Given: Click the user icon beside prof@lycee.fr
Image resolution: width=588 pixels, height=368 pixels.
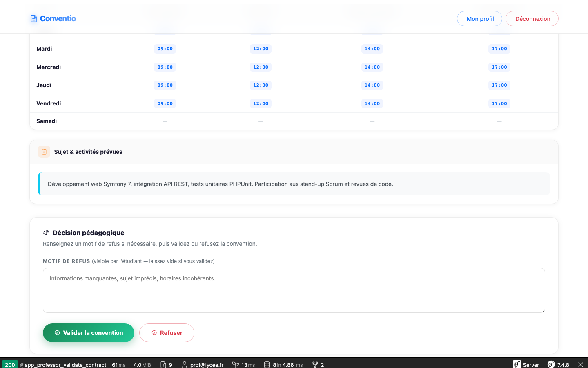Looking at the screenshot, I should (x=185, y=365).
